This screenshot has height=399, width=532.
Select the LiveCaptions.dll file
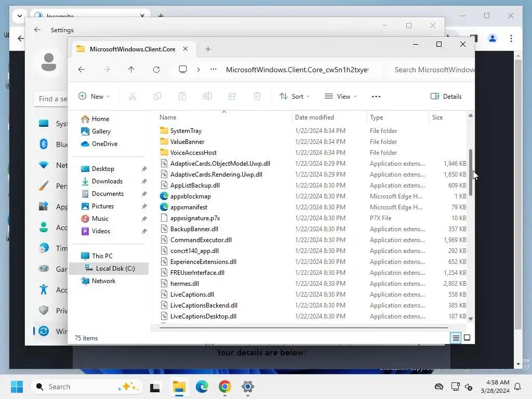pos(192,294)
